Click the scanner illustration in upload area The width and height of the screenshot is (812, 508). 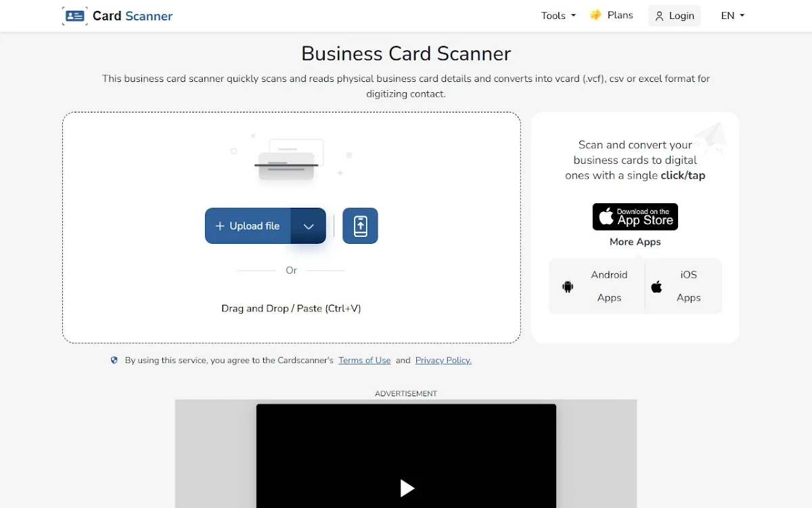pos(291,160)
